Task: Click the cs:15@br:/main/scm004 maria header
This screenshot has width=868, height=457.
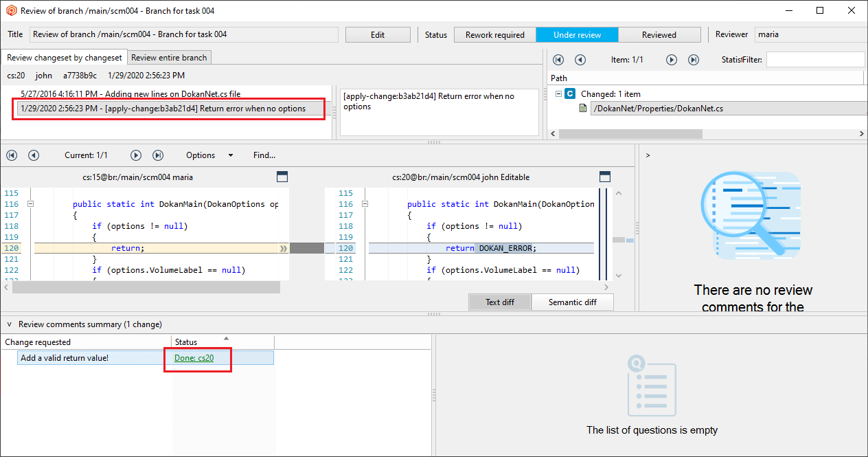Action: click(x=137, y=177)
